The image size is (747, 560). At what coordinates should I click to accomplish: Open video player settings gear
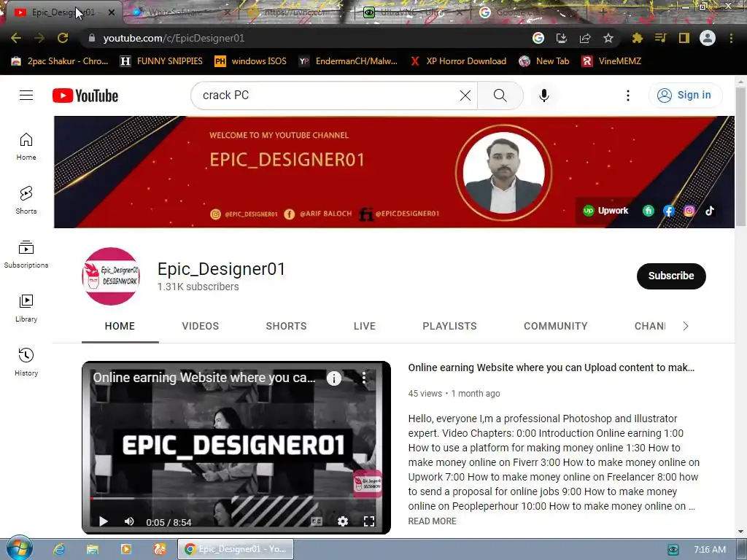point(343,521)
